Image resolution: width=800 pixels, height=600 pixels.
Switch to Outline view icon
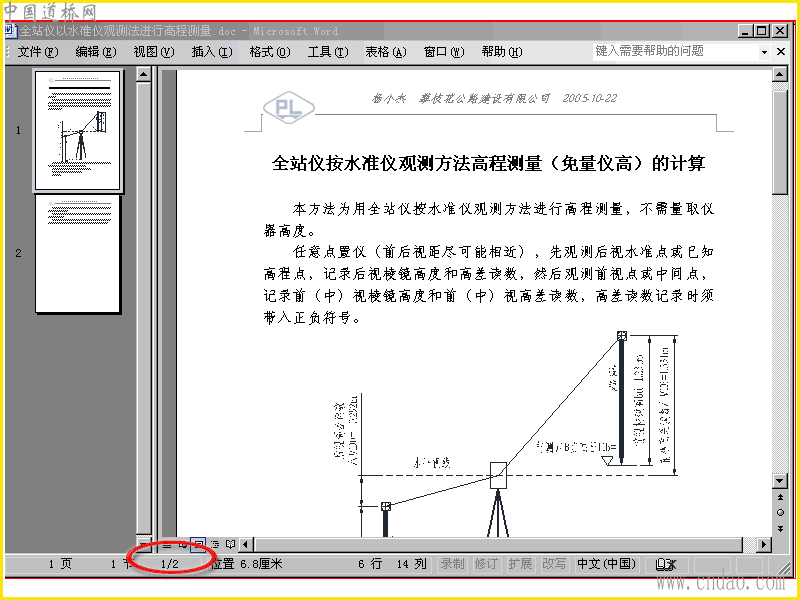coord(215,545)
